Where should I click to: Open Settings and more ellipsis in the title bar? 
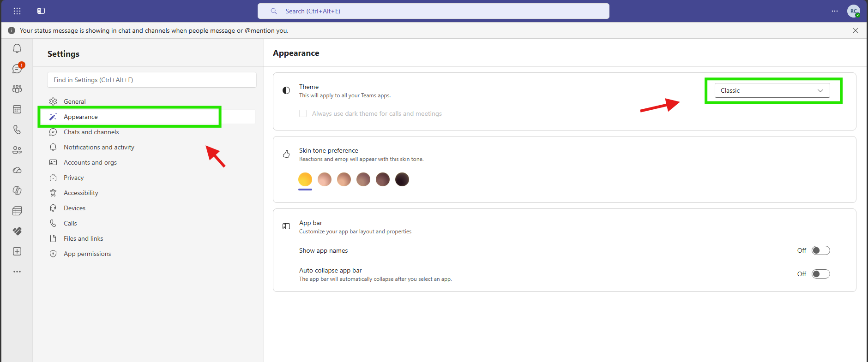835,11
